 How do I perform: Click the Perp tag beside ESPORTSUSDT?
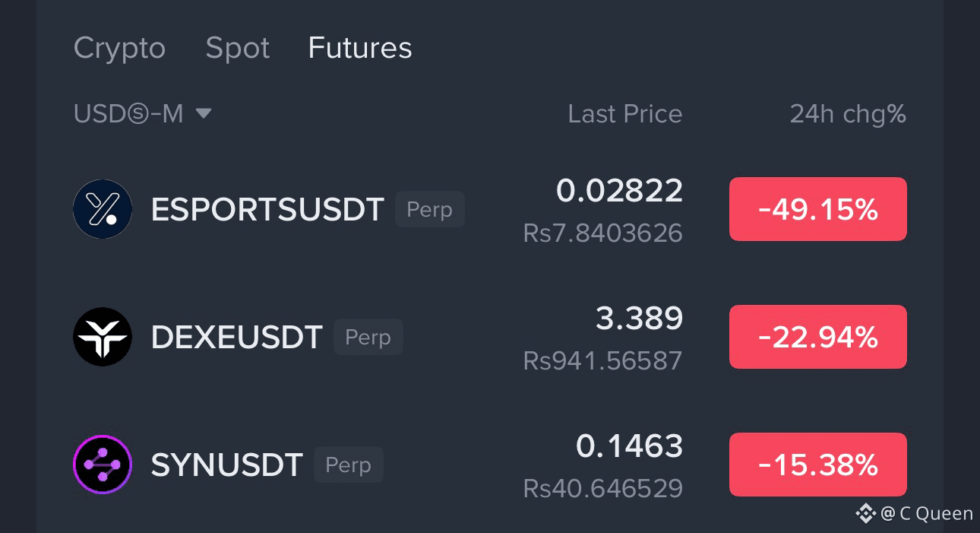tap(430, 210)
